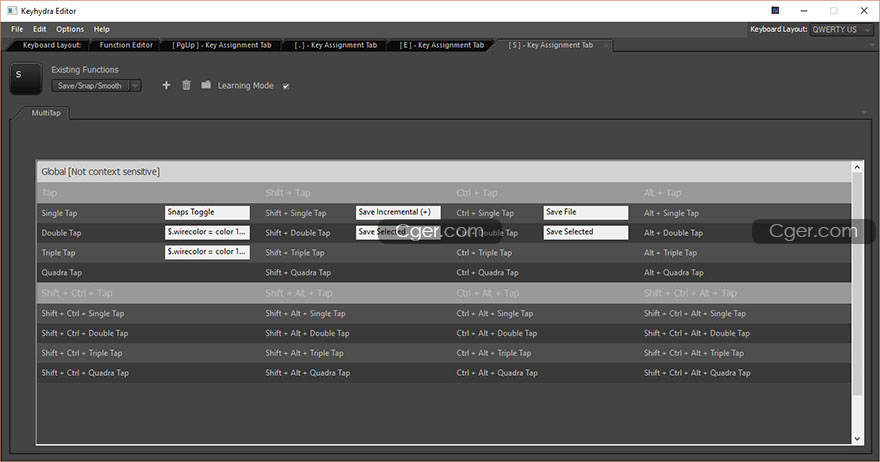This screenshot has width=880, height=462.
Task: Click the Keyhydra Editor title bar app icon
Action: click(x=11, y=9)
